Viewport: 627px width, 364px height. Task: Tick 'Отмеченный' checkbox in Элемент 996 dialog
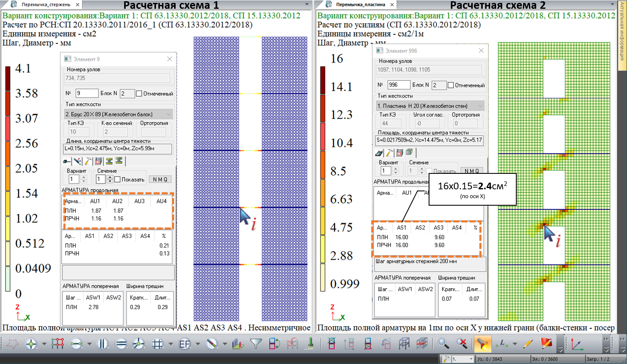pos(450,85)
